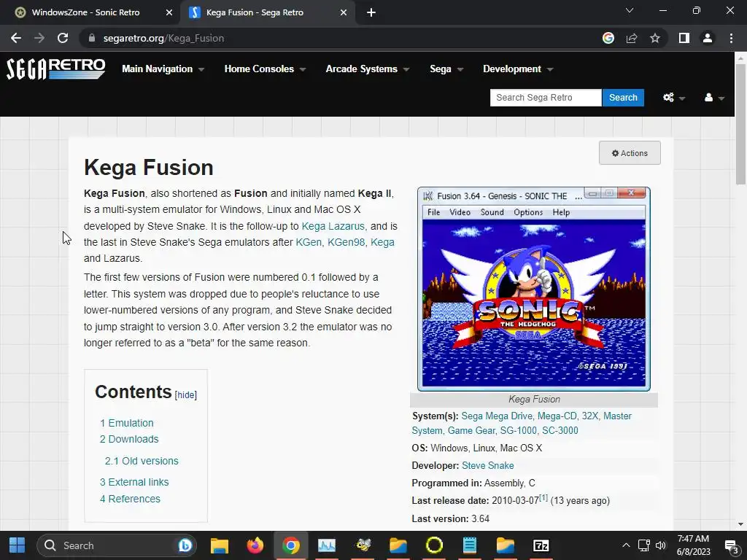Screen dimensions: 747x560
Task: Open the Sega Mega Drive link
Action: (x=497, y=416)
